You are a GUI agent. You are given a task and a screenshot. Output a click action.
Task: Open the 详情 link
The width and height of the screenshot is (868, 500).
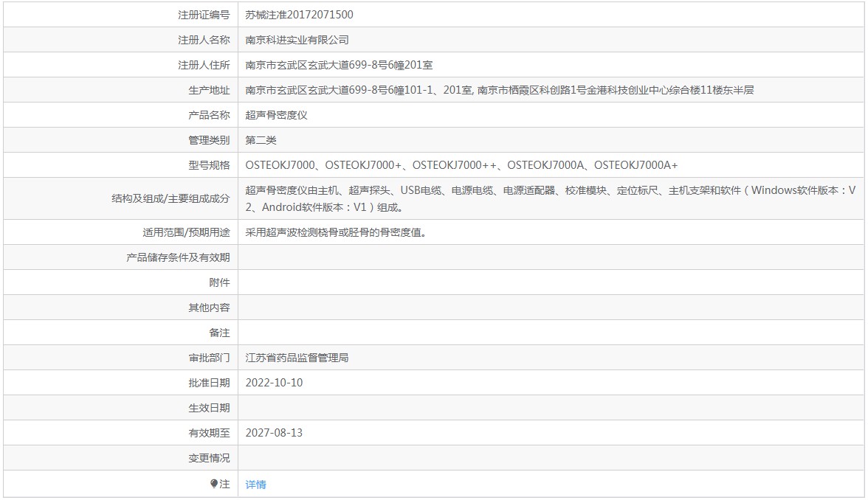tap(255, 485)
